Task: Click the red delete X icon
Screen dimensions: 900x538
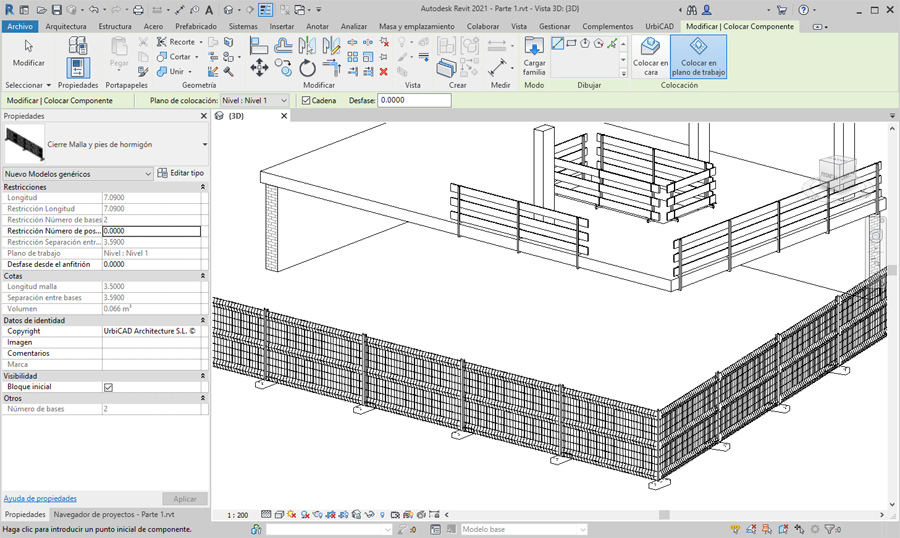Action: (384, 72)
